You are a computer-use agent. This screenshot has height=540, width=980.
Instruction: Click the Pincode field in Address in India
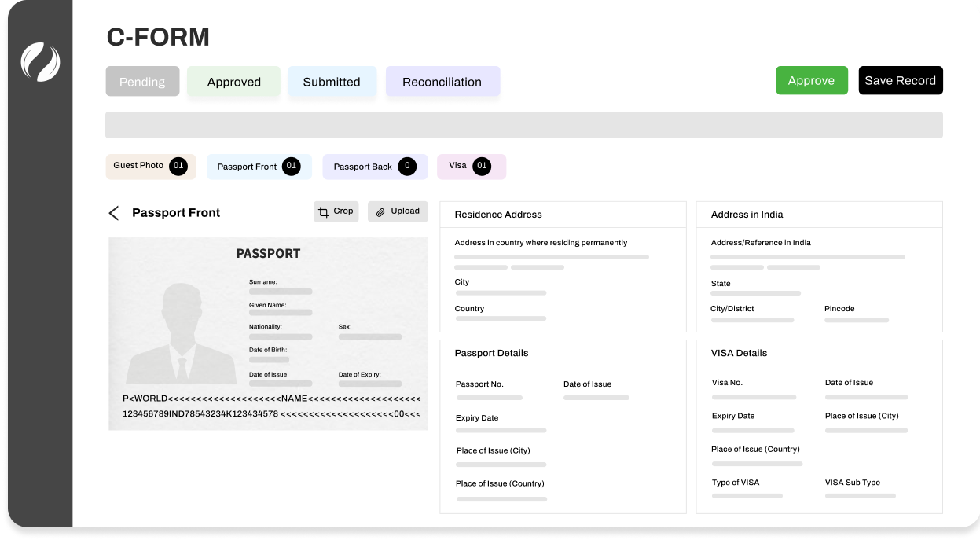[x=856, y=320]
